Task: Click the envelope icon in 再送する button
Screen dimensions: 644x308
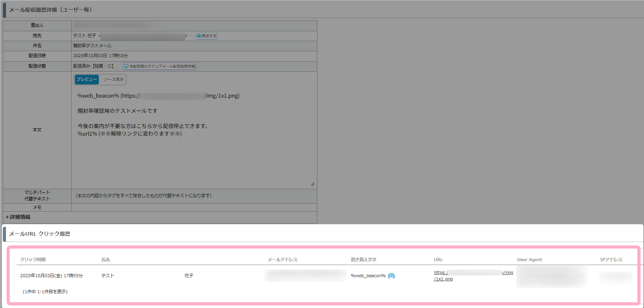Action: (x=199, y=36)
